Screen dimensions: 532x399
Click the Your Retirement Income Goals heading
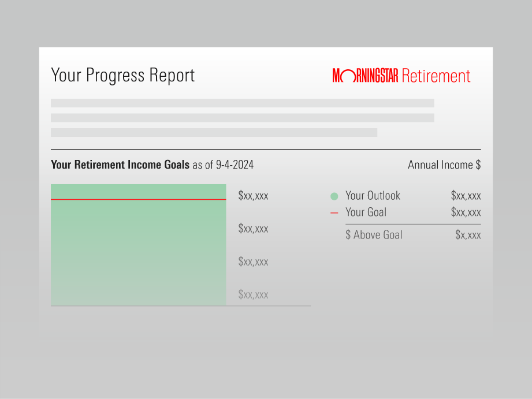coord(120,165)
